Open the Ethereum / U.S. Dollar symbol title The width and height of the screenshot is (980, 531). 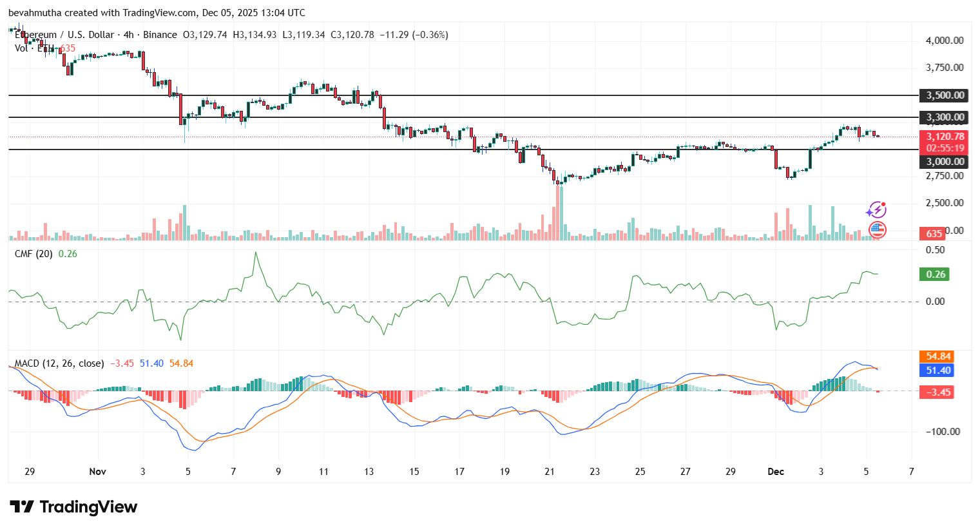(64, 35)
